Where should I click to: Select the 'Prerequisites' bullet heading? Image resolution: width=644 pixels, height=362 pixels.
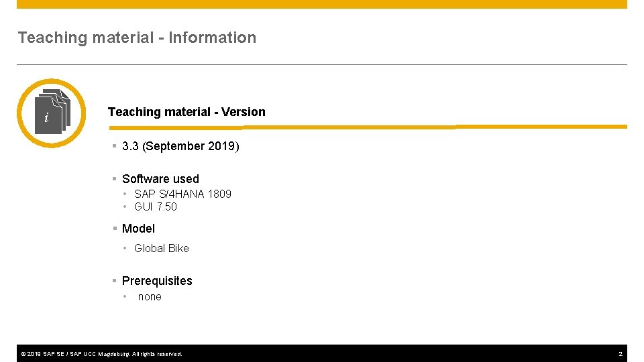[x=157, y=281]
